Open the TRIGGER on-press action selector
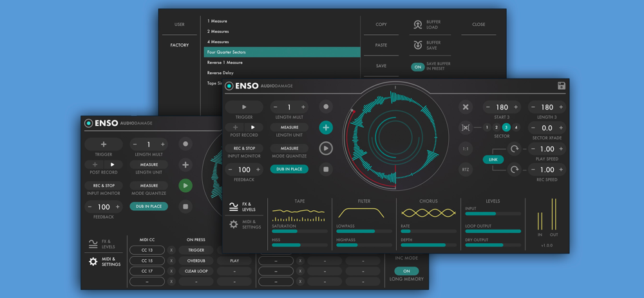Screen dimensions: 644x298 (196, 250)
